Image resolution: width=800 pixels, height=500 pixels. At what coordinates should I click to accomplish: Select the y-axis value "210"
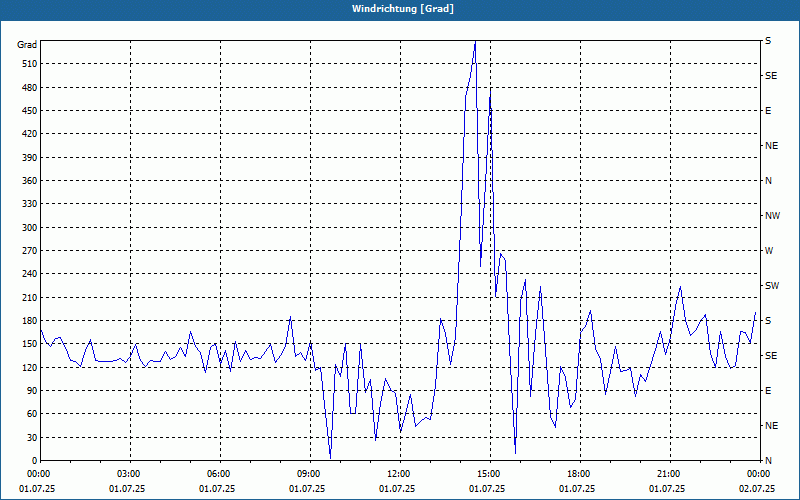tap(30, 297)
